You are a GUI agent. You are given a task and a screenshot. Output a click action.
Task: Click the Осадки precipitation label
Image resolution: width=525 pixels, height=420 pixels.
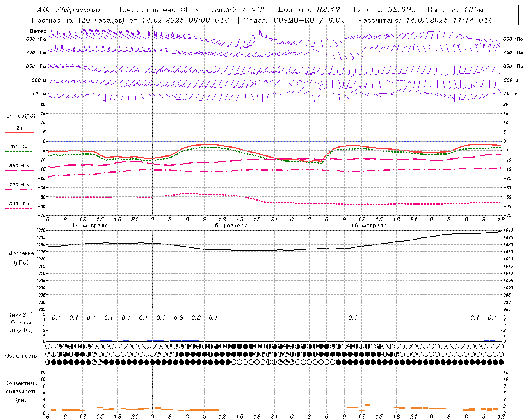click(21, 322)
